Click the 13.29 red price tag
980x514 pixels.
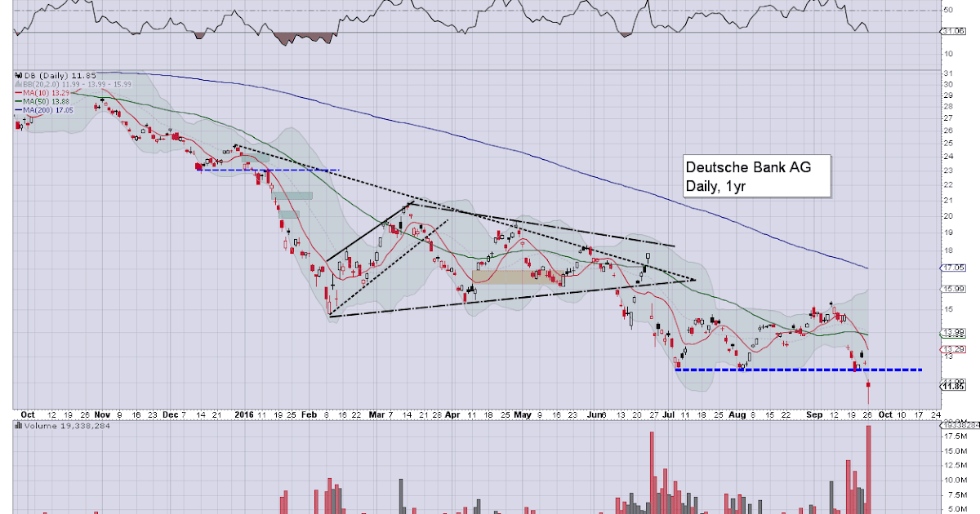951,349
